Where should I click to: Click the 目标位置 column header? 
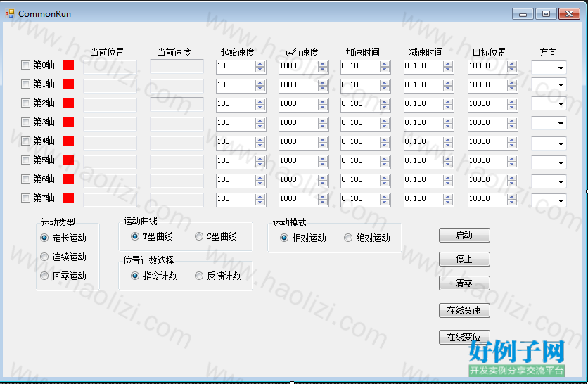tap(489, 52)
